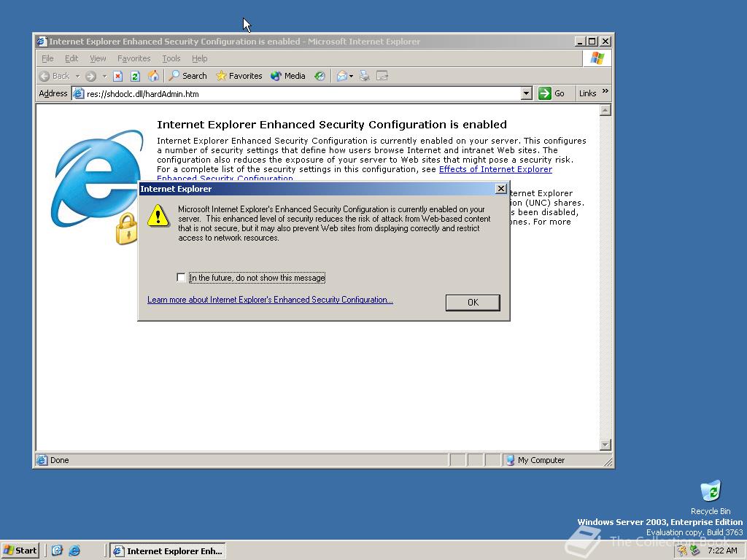Click the Links toolbar label

(587, 93)
